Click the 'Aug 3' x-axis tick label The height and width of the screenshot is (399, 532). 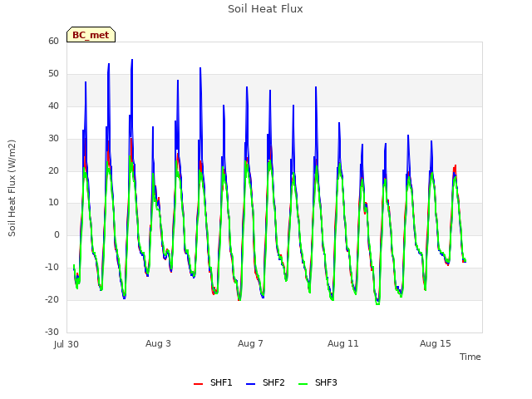coord(158,343)
